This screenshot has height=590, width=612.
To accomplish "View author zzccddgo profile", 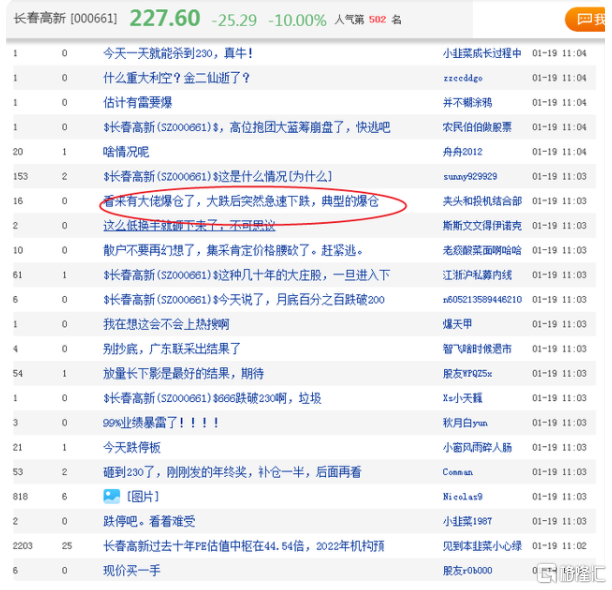I will (463, 78).
